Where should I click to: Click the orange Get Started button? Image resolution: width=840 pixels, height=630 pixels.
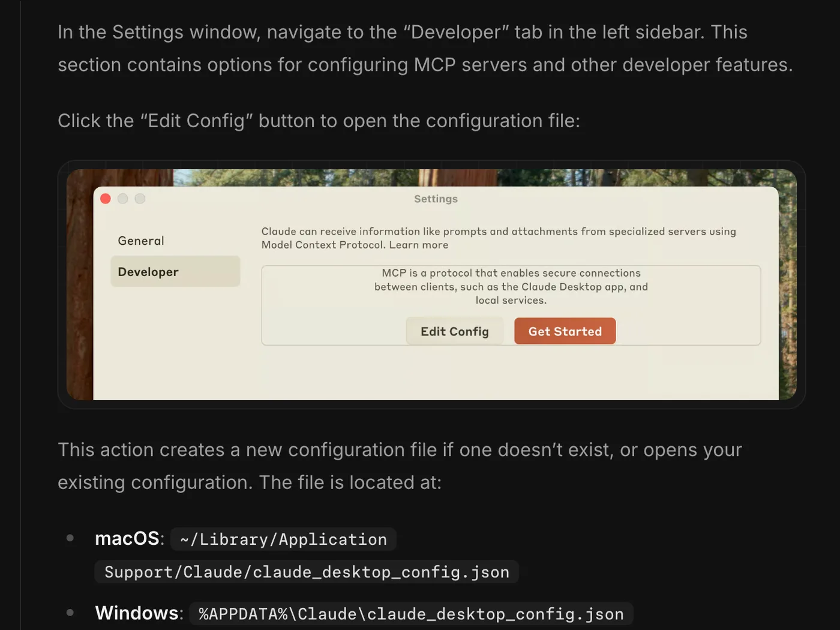pos(565,331)
